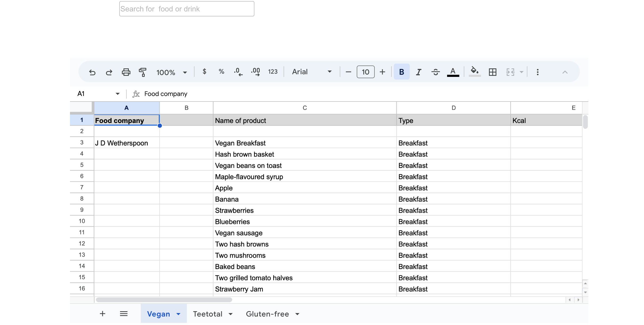Increase font size plus button

382,72
